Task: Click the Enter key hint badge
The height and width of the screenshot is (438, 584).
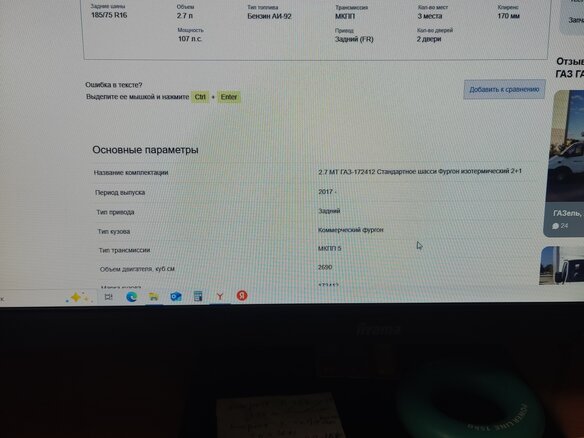Action: pyautogui.click(x=229, y=97)
